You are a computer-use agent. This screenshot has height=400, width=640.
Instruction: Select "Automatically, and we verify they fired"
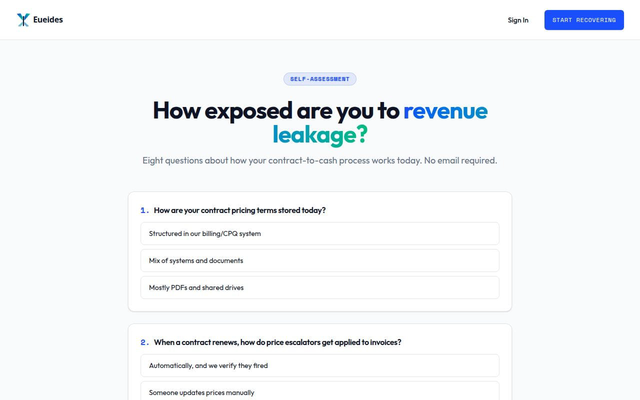coord(320,366)
